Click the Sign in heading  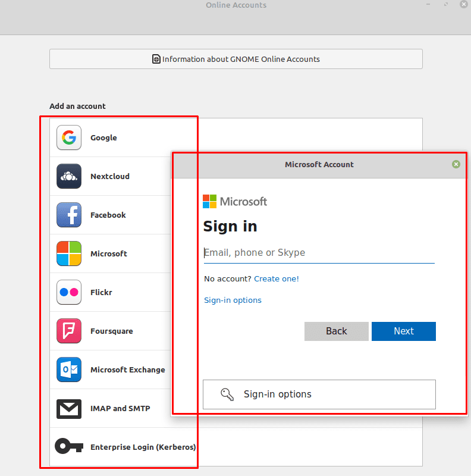(230, 227)
